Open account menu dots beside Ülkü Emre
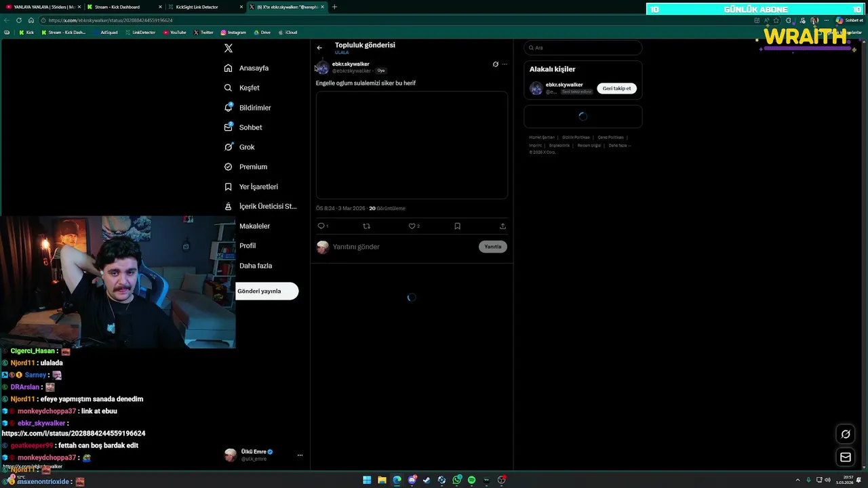Screen dimensions: 868x488 point(300,455)
